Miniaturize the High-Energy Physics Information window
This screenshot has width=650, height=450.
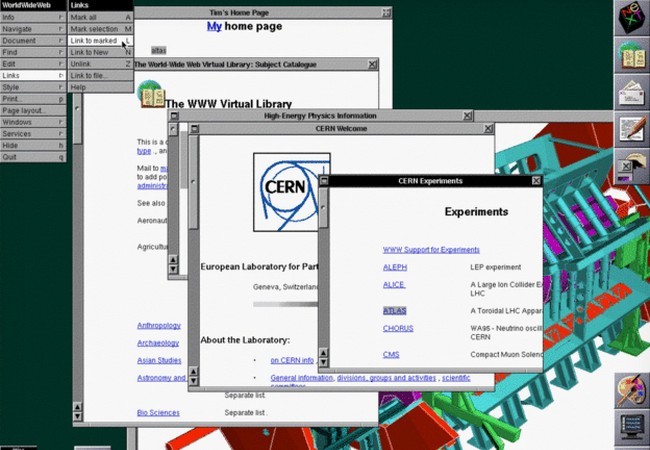(174, 116)
